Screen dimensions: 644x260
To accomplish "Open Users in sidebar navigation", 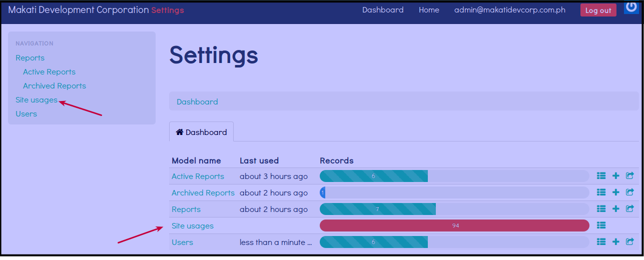I will tap(26, 114).
